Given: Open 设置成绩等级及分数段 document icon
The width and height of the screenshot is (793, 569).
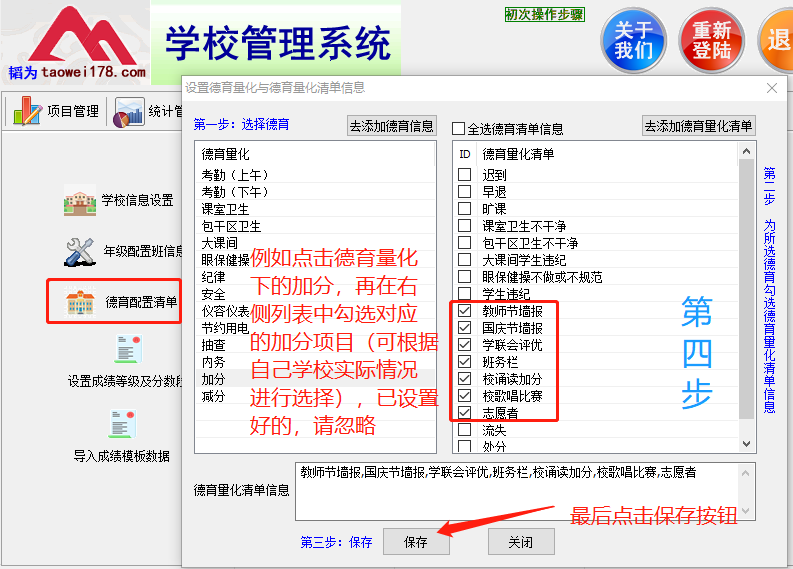Looking at the screenshot, I should tap(128, 349).
